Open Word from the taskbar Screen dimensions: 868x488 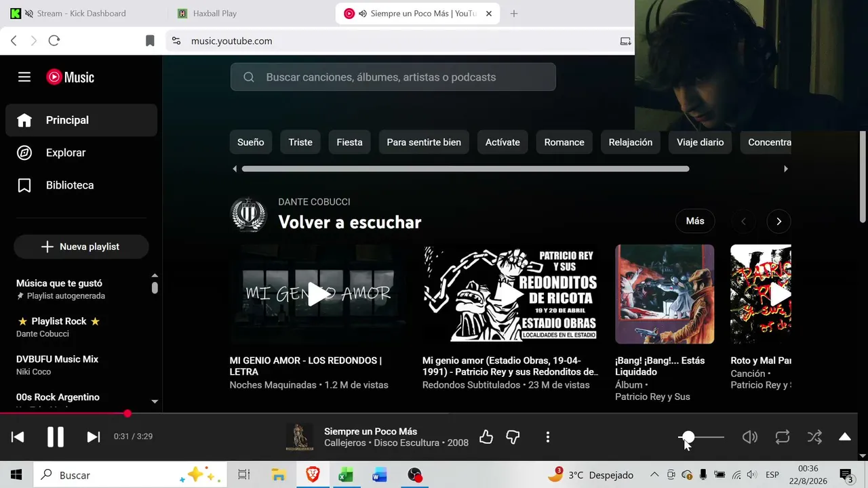point(380,475)
